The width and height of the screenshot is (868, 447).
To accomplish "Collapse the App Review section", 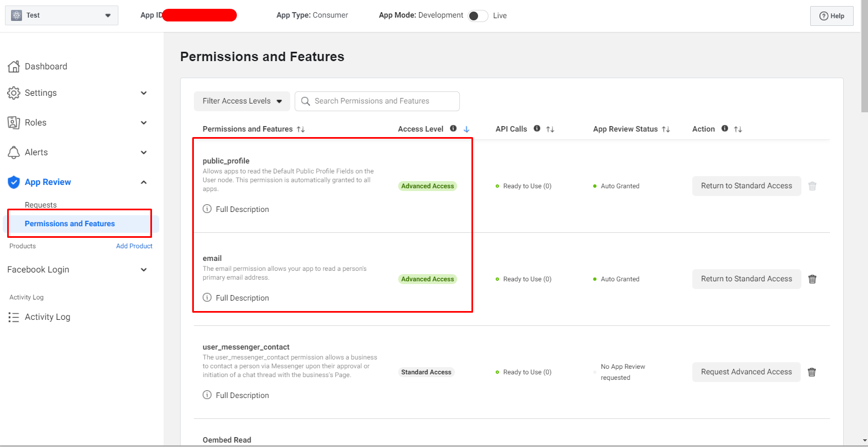I will pyautogui.click(x=144, y=182).
